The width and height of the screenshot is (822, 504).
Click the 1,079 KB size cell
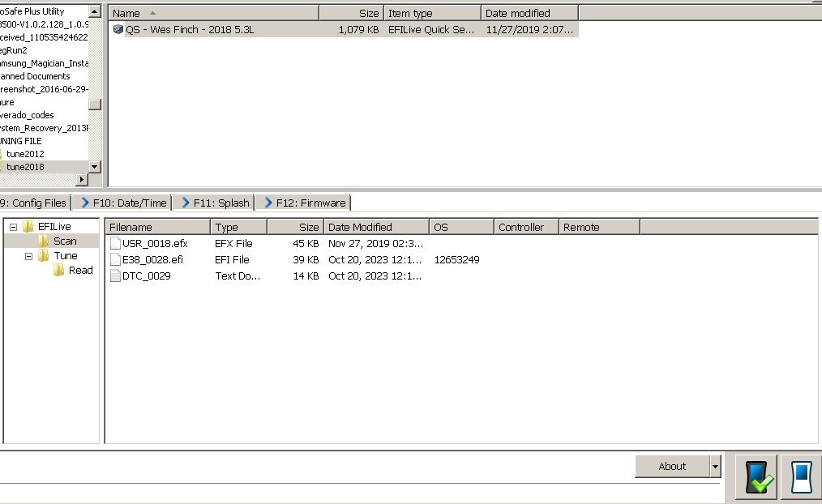point(358,30)
